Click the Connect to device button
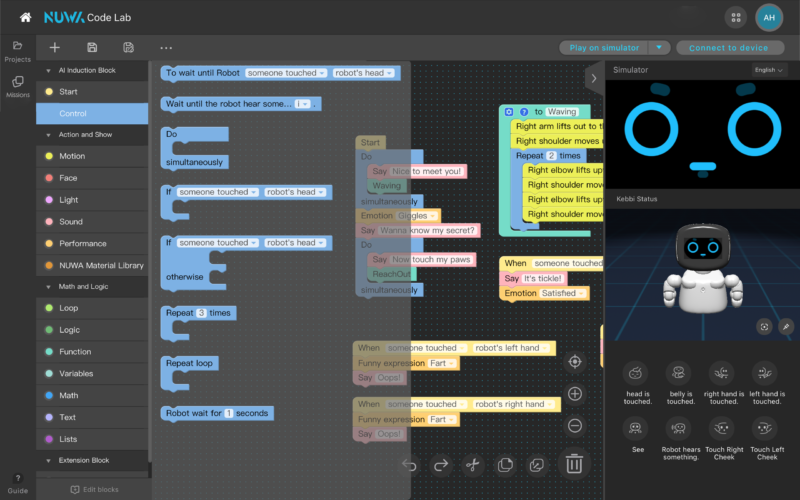 729,47
